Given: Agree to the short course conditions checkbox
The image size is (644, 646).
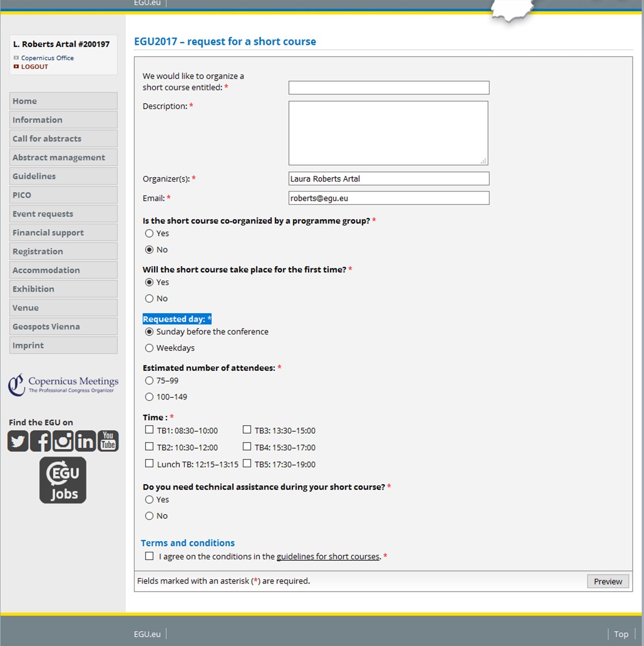Looking at the screenshot, I should pos(149,556).
